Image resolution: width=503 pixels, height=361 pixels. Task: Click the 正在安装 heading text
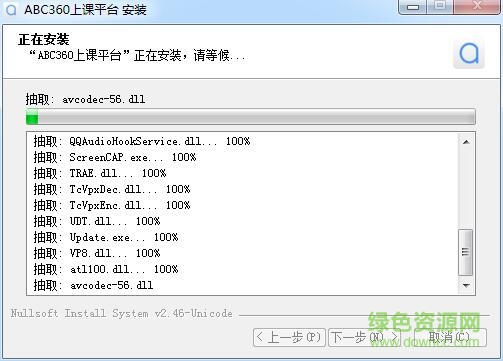coord(44,39)
